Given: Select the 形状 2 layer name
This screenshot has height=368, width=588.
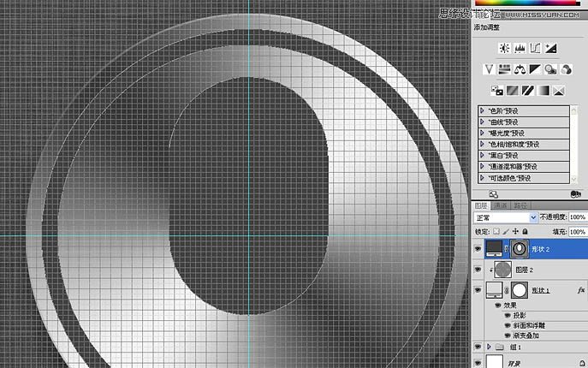Looking at the screenshot, I should [541, 249].
